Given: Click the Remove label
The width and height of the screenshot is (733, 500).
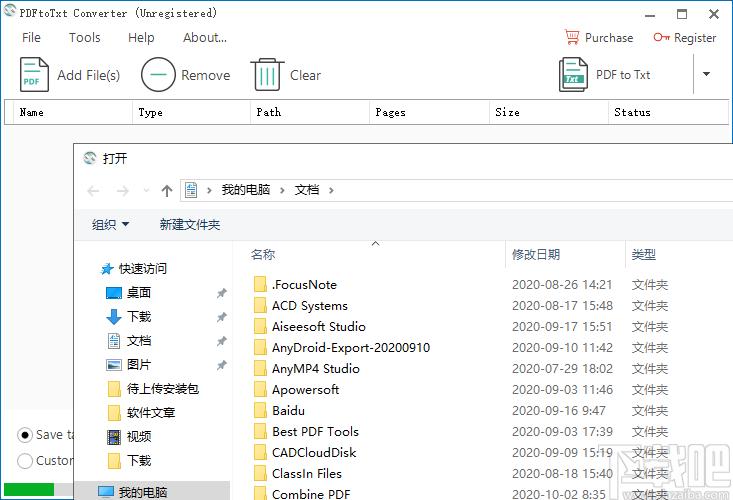Looking at the screenshot, I should pos(206,75).
